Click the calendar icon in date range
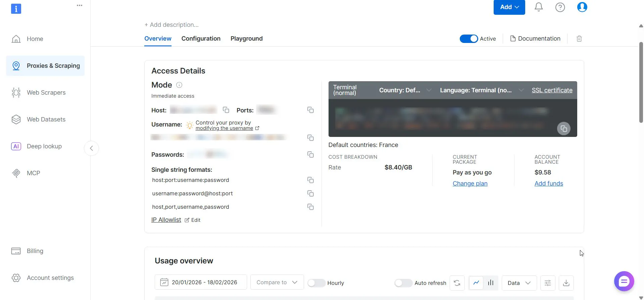The height and width of the screenshot is (300, 644). 164,282
